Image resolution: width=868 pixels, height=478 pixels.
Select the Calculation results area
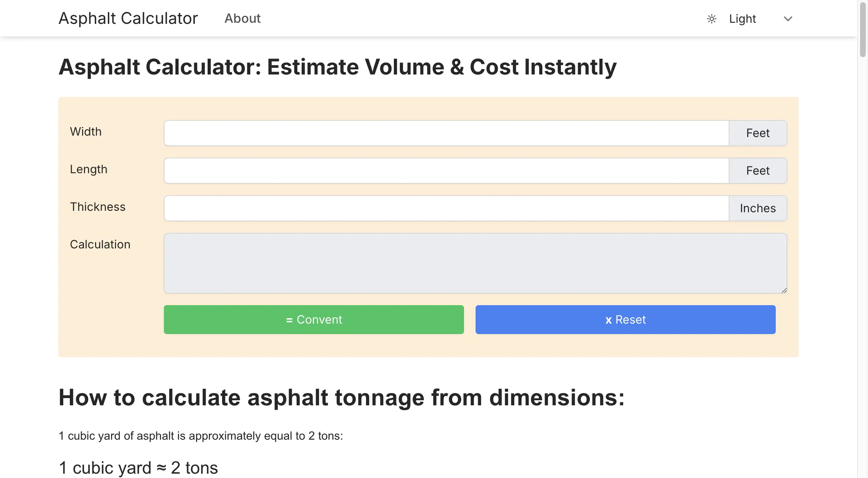pyautogui.click(x=475, y=263)
